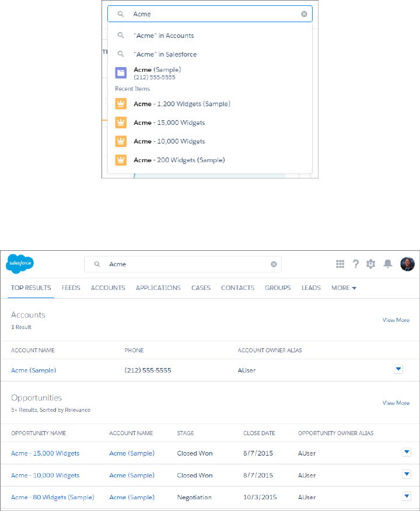Viewport: 420px width, 511px height.
Task: Click View More for Opportunities
Action: coord(396,403)
